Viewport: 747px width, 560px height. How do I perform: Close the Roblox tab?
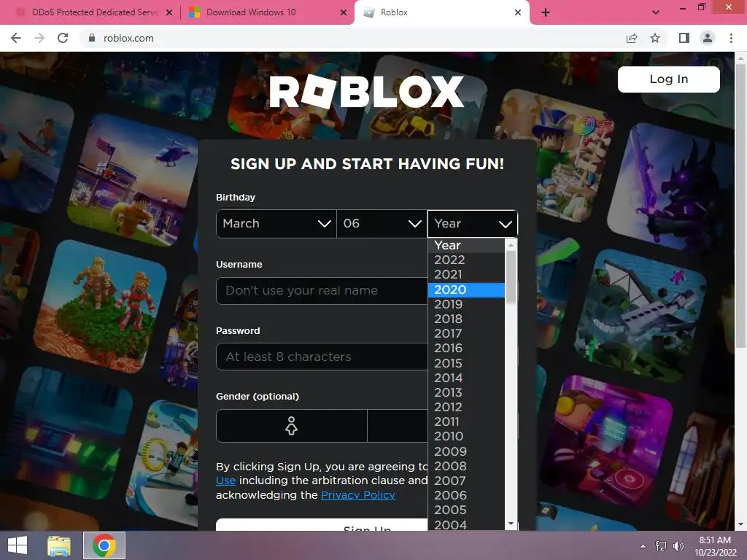[518, 12]
